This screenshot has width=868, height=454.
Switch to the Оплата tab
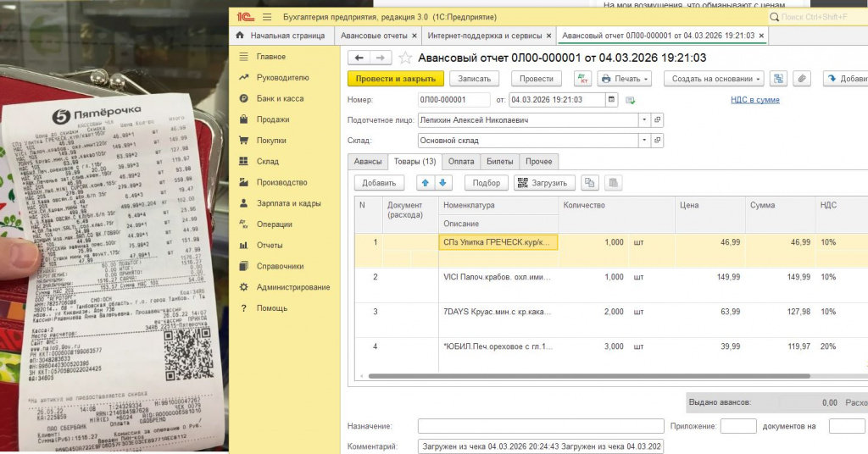[461, 162]
